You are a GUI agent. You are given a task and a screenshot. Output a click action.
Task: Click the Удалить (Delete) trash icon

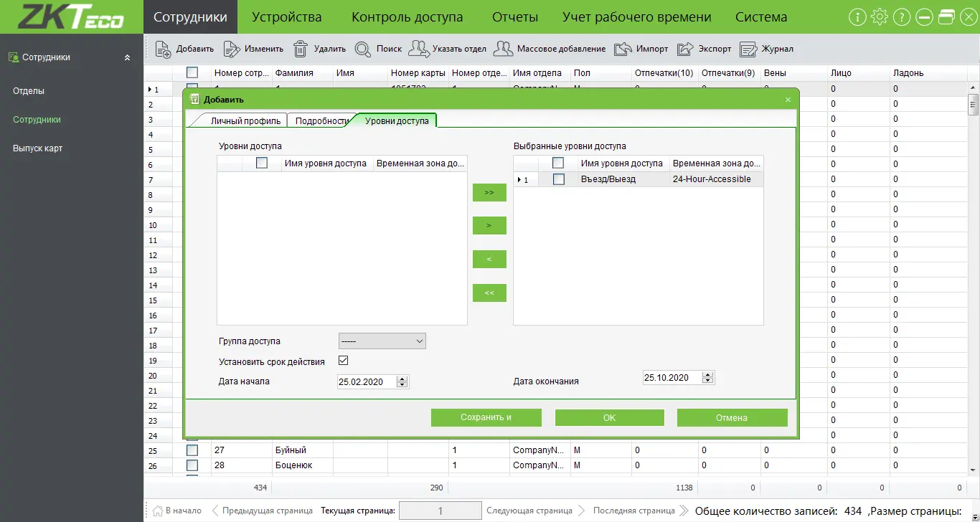(301, 49)
